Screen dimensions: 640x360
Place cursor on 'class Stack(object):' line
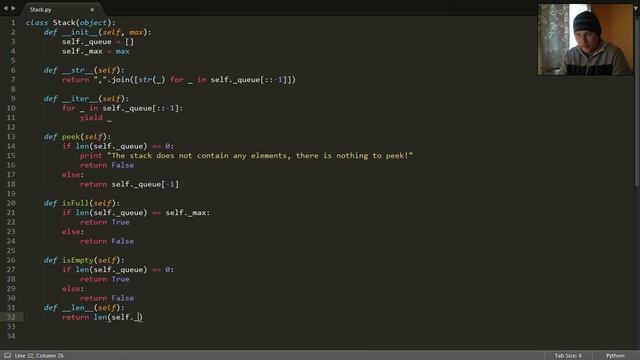coord(71,22)
